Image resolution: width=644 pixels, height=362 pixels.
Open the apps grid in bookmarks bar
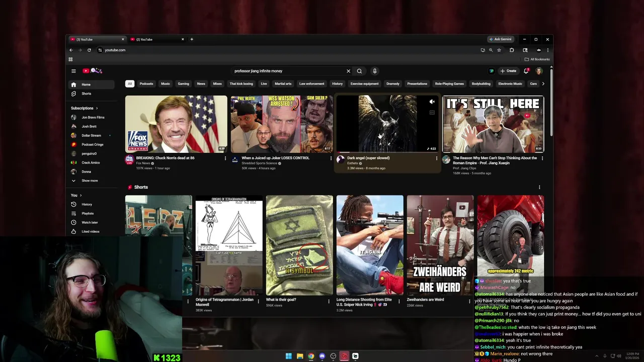click(x=70, y=59)
